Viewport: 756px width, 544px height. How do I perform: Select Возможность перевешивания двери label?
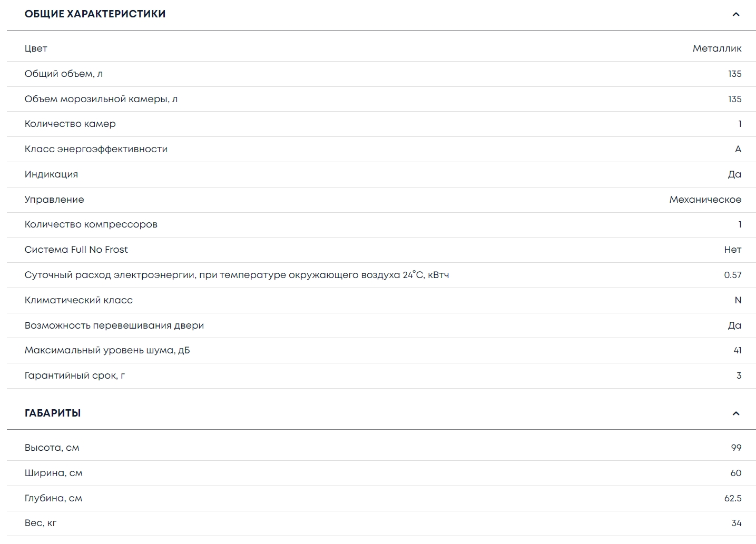(114, 325)
